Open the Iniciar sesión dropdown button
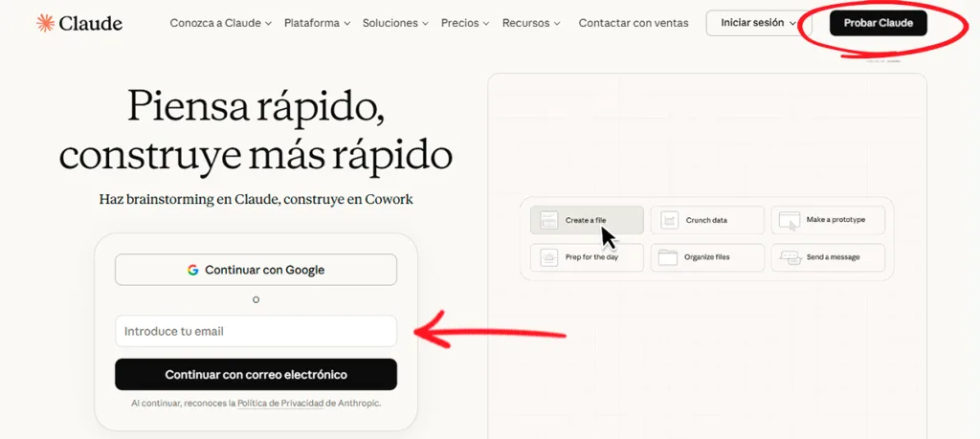Image resolution: width=980 pixels, height=439 pixels. click(759, 23)
